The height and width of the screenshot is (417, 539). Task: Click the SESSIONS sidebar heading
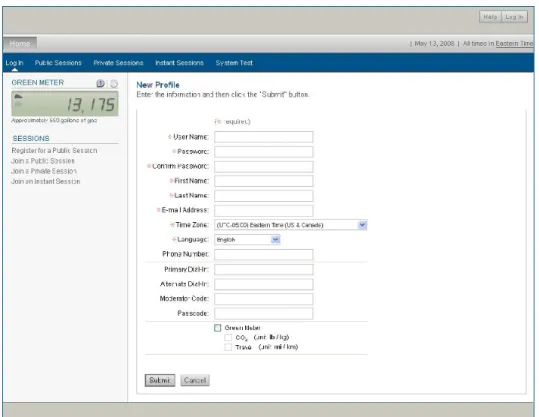(x=31, y=139)
